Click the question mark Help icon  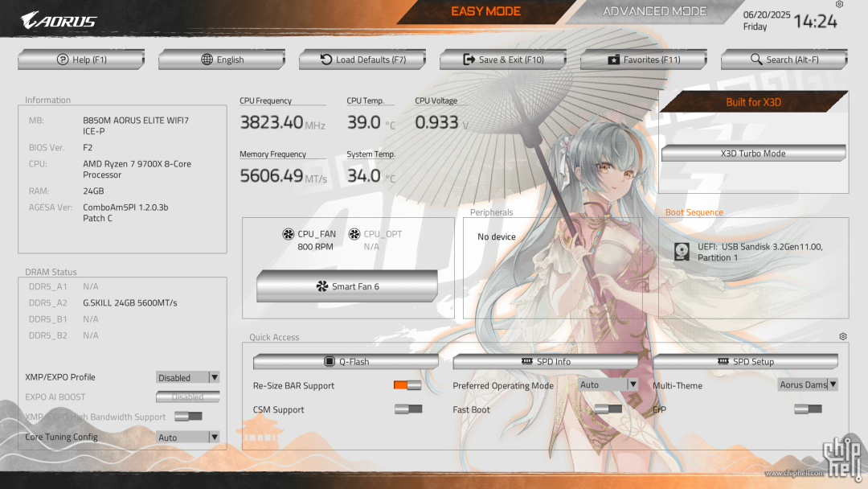click(x=63, y=60)
